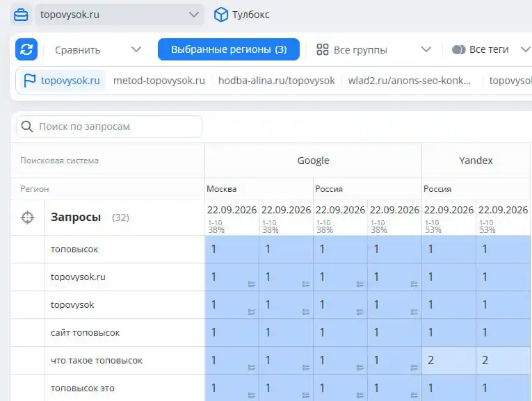Click SERP icon in топовысок это row, first Москва cell
Image resolution: width=532 pixels, height=401 pixels.
pos(252,395)
